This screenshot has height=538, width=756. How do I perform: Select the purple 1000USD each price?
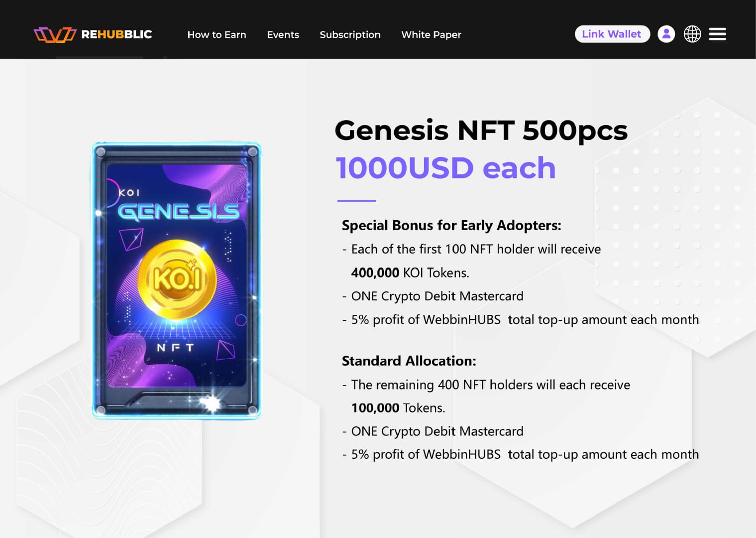[445, 168]
